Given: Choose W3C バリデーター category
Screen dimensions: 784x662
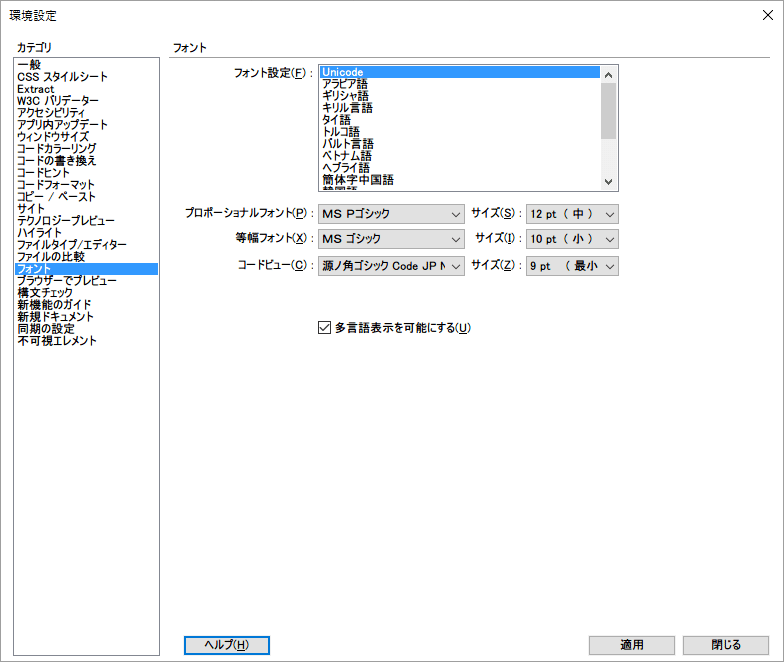Looking at the screenshot, I should click(86, 100).
